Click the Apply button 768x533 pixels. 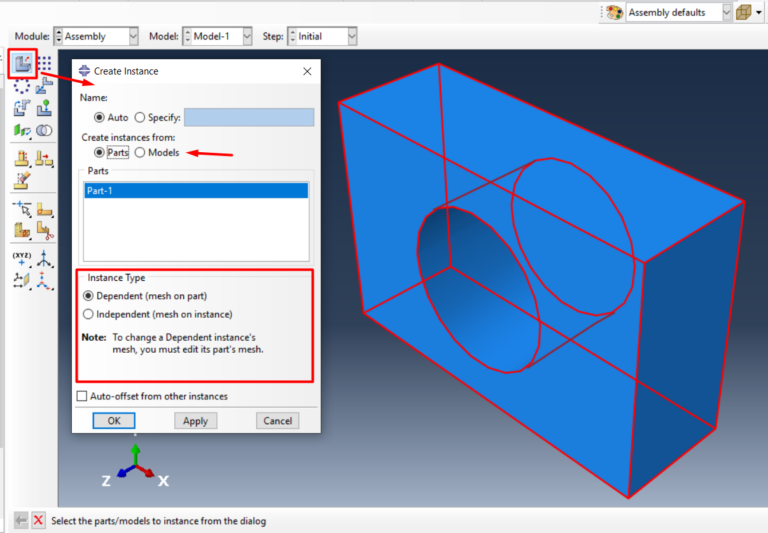[x=195, y=421]
